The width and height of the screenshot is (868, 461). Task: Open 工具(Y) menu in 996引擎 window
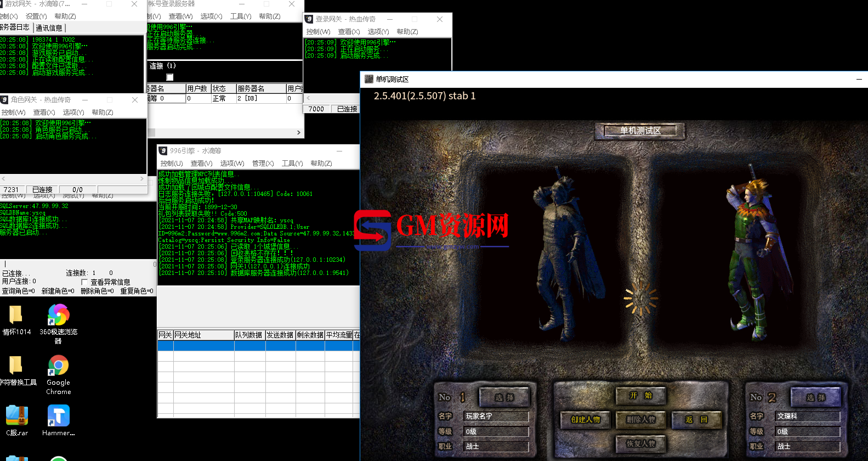click(292, 163)
